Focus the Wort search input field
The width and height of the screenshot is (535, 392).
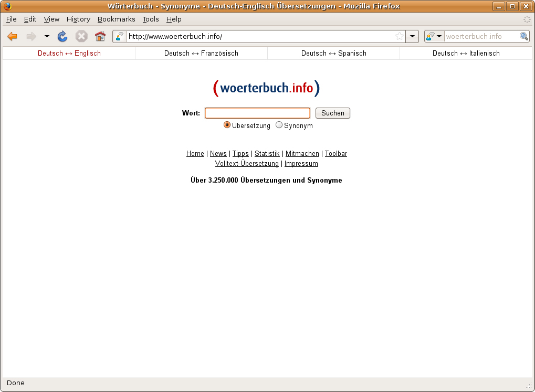tap(257, 113)
